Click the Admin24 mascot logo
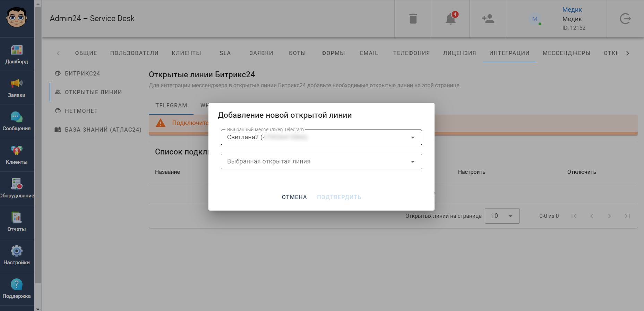 pos(17,17)
